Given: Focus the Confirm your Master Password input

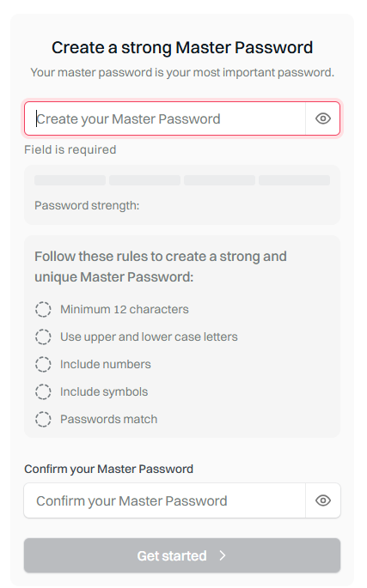Looking at the screenshot, I should coord(164,500).
